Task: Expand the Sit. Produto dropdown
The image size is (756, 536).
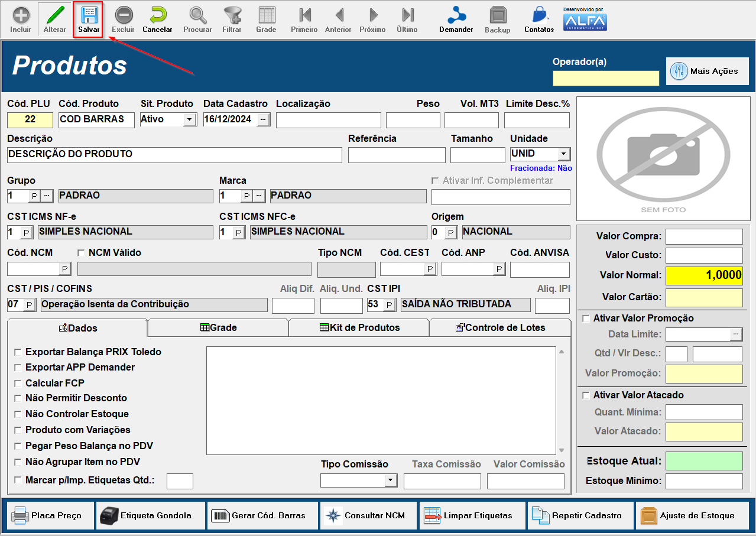Action: [189, 119]
